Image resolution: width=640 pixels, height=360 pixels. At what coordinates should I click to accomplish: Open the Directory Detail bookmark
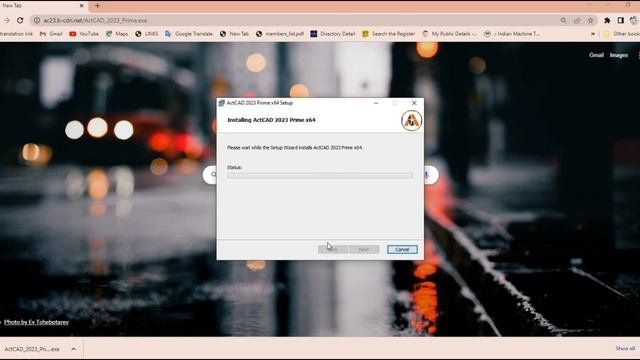click(333, 34)
